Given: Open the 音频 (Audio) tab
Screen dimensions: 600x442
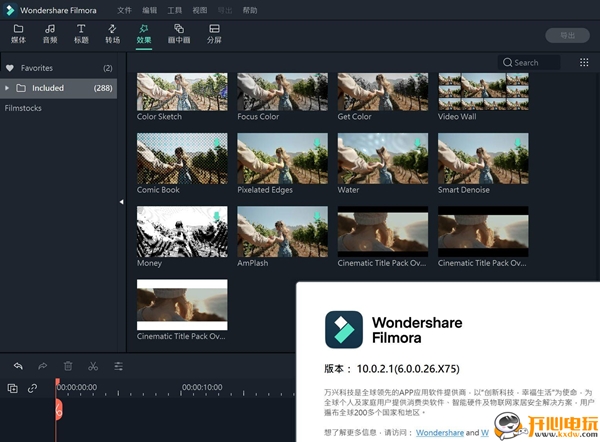Looking at the screenshot, I should point(50,34).
